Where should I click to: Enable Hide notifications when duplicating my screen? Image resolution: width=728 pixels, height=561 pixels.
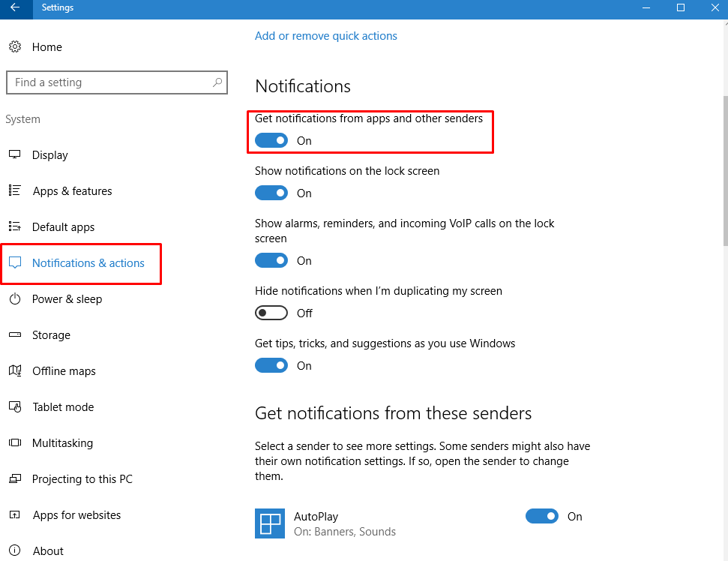point(271,313)
